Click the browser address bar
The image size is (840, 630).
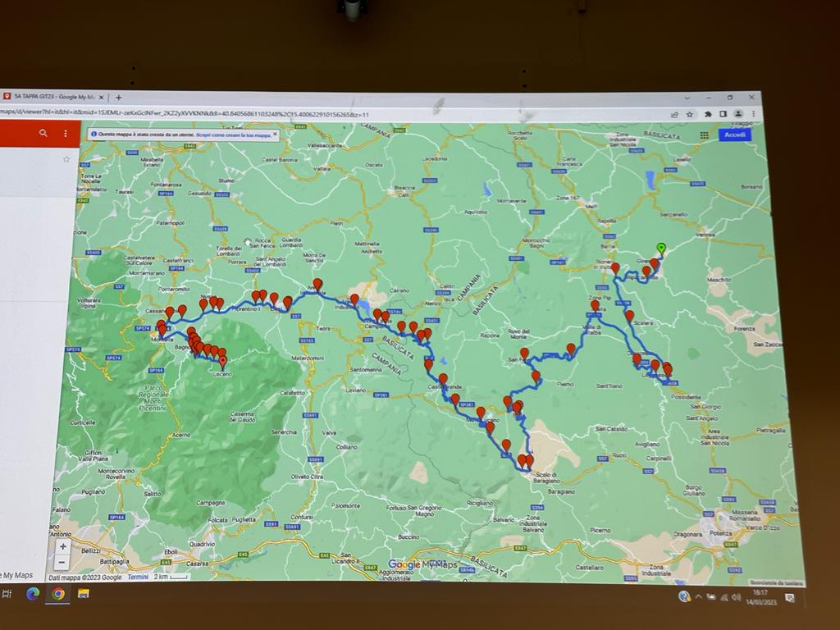[x=332, y=114]
